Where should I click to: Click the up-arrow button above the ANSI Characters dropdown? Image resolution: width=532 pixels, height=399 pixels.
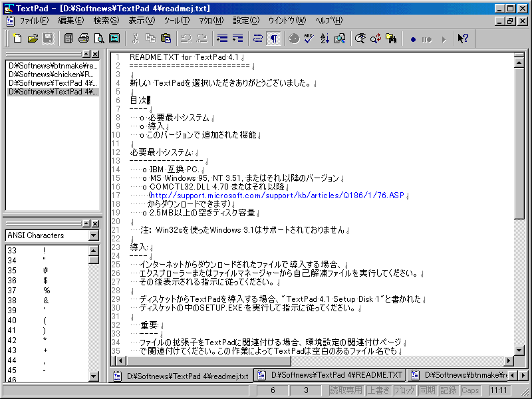click(x=86, y=223)
